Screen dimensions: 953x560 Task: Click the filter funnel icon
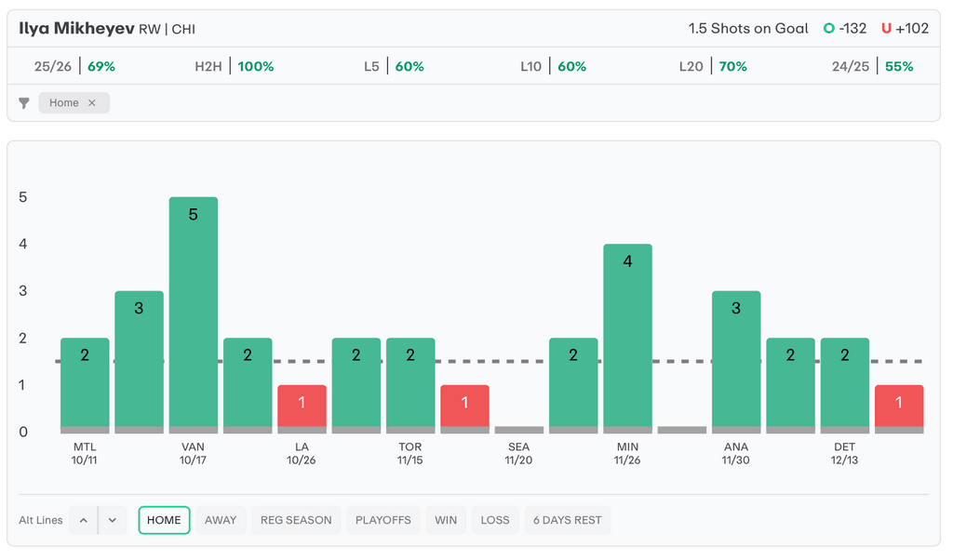(24, 103)
